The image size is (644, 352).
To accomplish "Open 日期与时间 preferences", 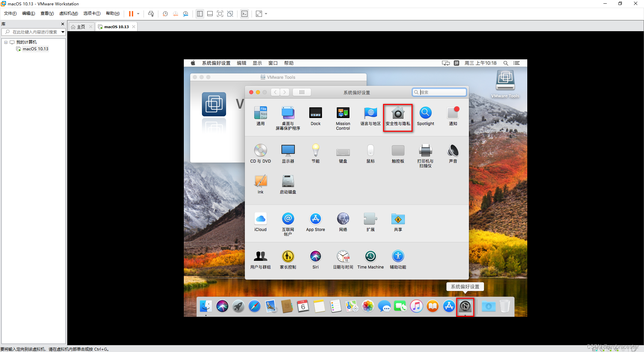I will coord(343,260).
